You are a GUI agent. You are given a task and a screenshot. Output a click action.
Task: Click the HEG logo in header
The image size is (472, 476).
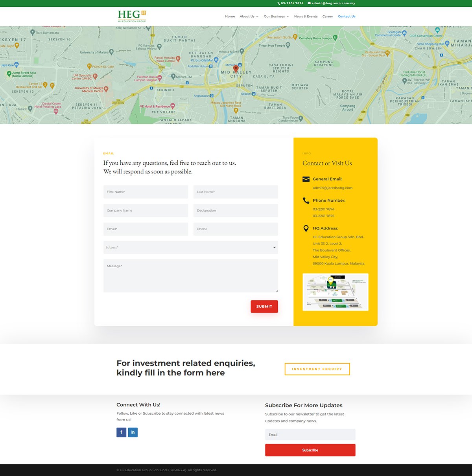tap(132, 16)
